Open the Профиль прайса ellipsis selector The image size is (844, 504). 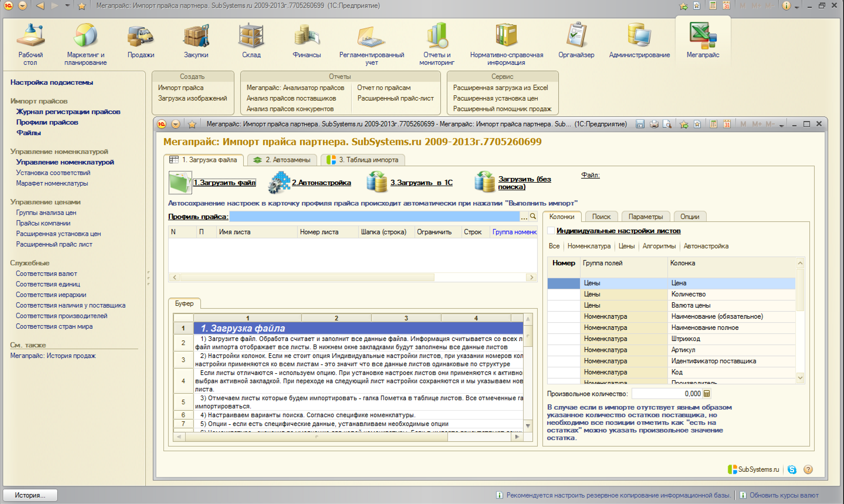pos(524,217)
